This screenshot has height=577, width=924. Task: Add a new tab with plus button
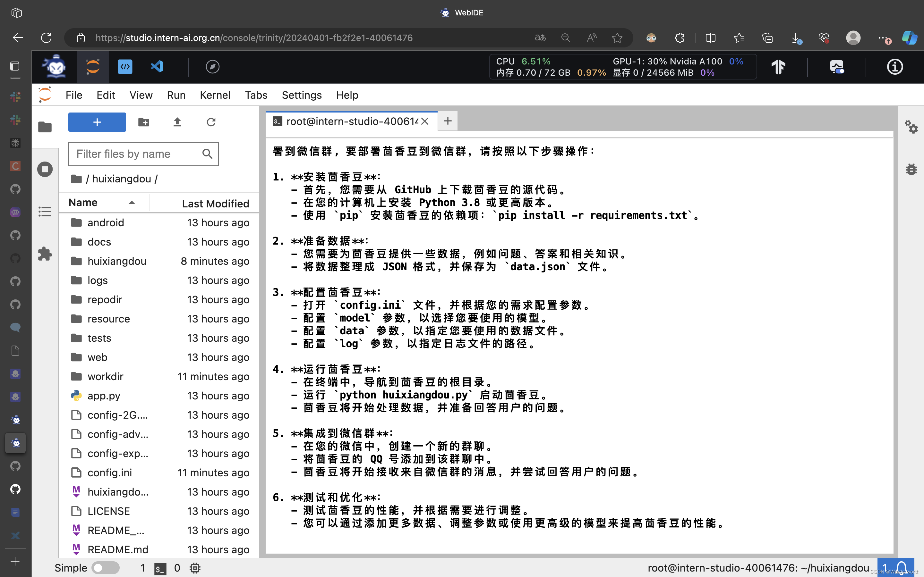[x=448, y=121]
